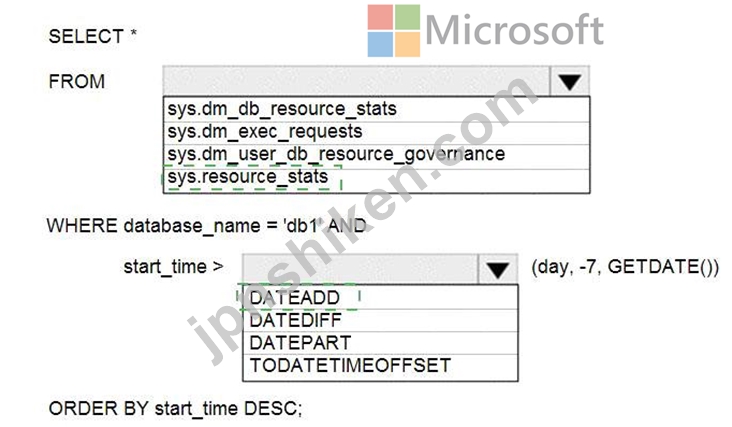Screen dimensions: 732x427
Task: Open the FROM clause dropdown arrow
Action: click(x=569, y=82)
